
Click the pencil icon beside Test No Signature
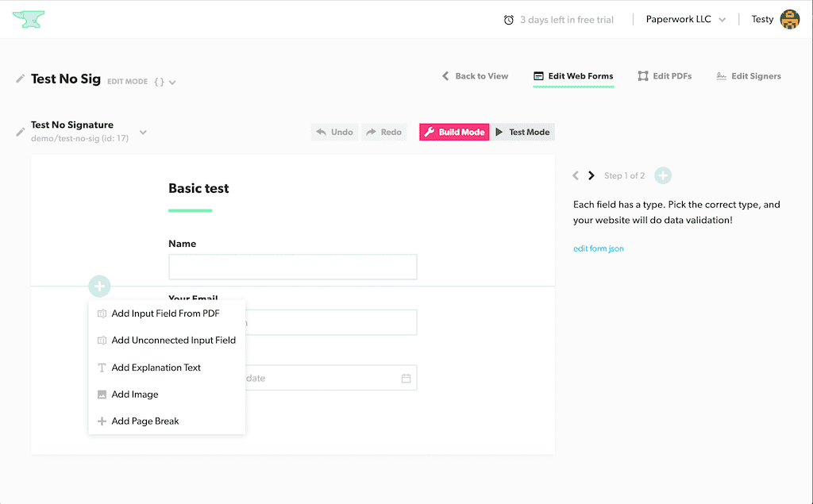pos(20,132)
